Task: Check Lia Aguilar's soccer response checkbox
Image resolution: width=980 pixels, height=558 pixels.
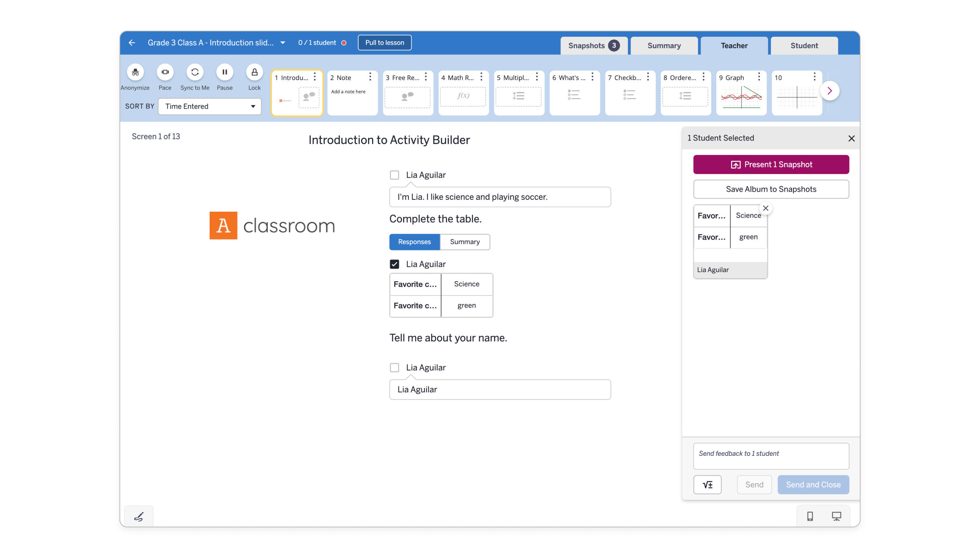Action: point(394,175)
